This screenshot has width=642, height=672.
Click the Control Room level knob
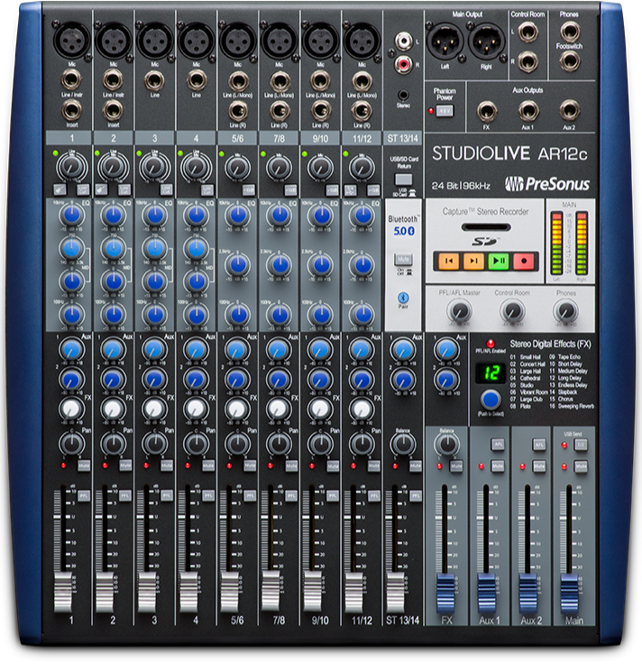[512, 311]
